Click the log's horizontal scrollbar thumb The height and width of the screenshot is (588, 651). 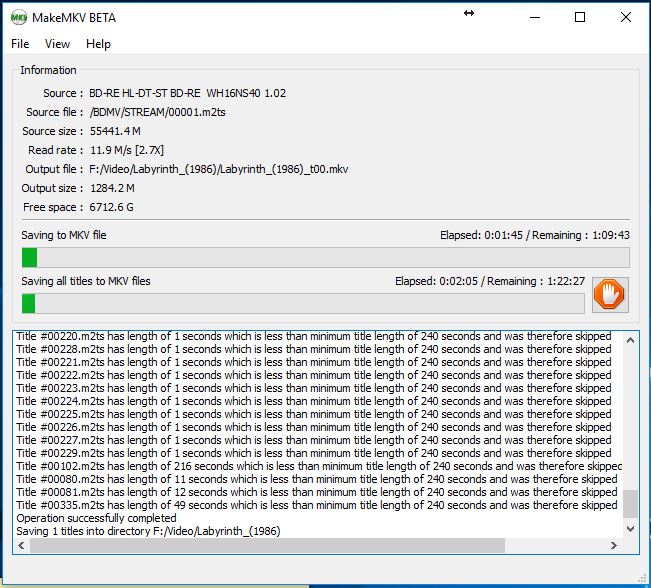(267, 545)
